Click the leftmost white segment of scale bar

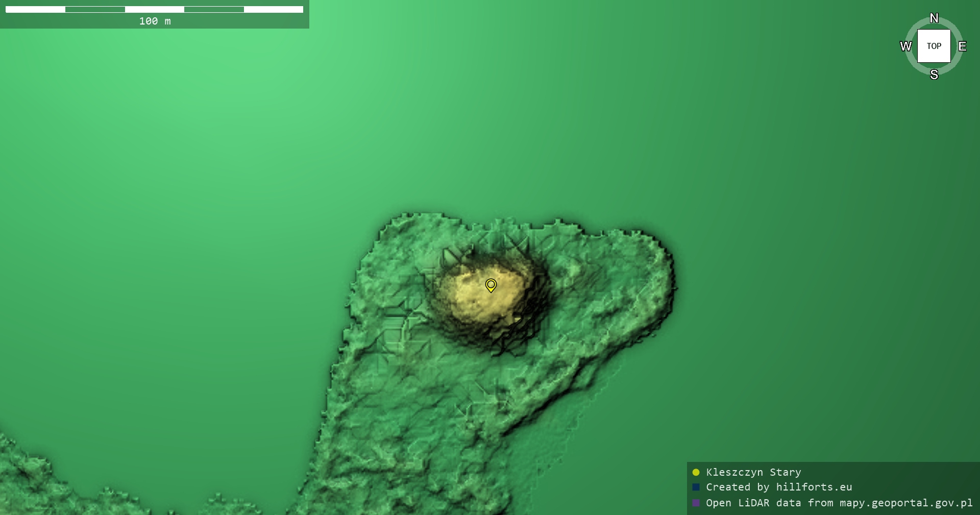[35, 9]
